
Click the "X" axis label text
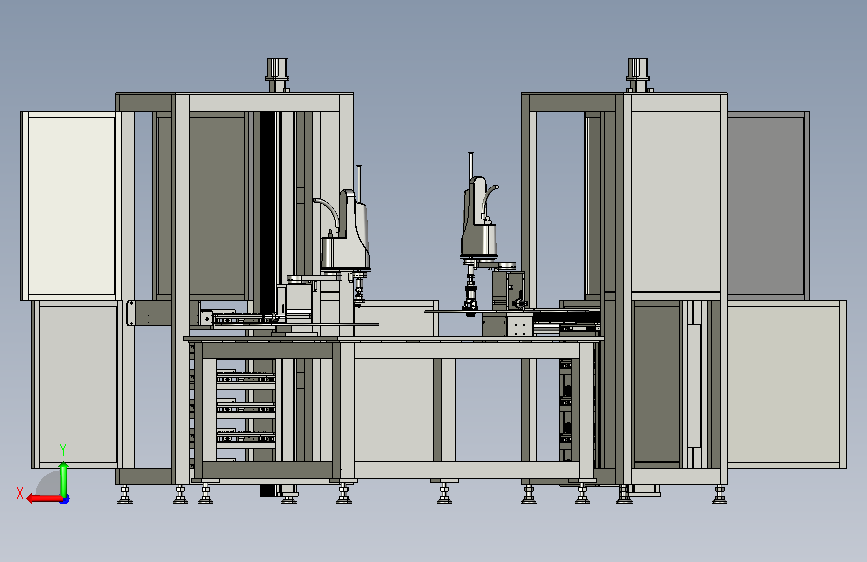coord(20,493)
